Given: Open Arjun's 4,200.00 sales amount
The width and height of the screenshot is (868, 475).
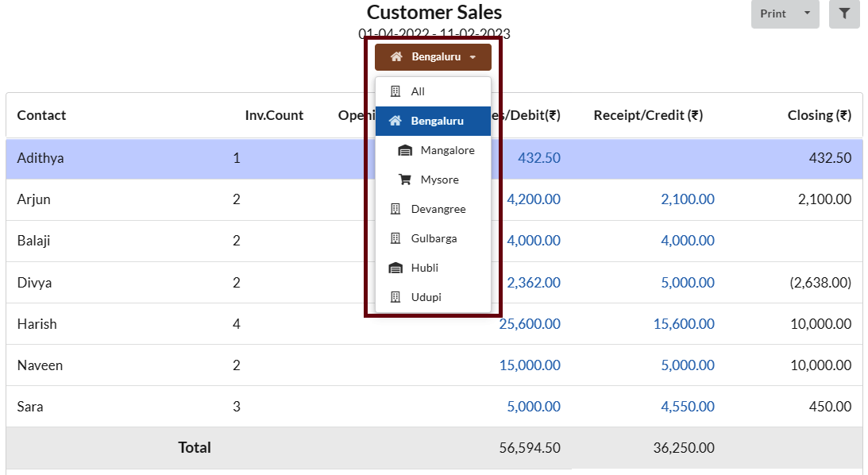Looking at the screenshot, I should pyautogui.click(x=533, y=199).
